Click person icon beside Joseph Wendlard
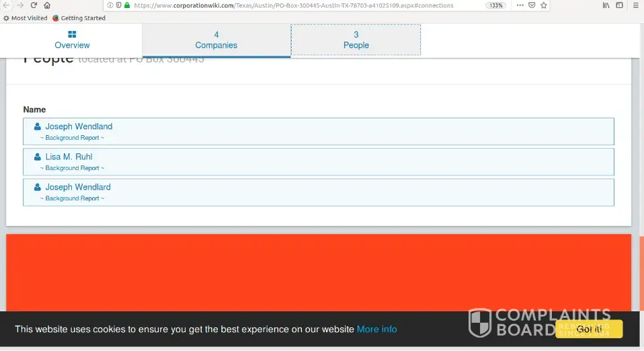Image resolution: width=644 pixels, height=351 pixels. (38, 187)
